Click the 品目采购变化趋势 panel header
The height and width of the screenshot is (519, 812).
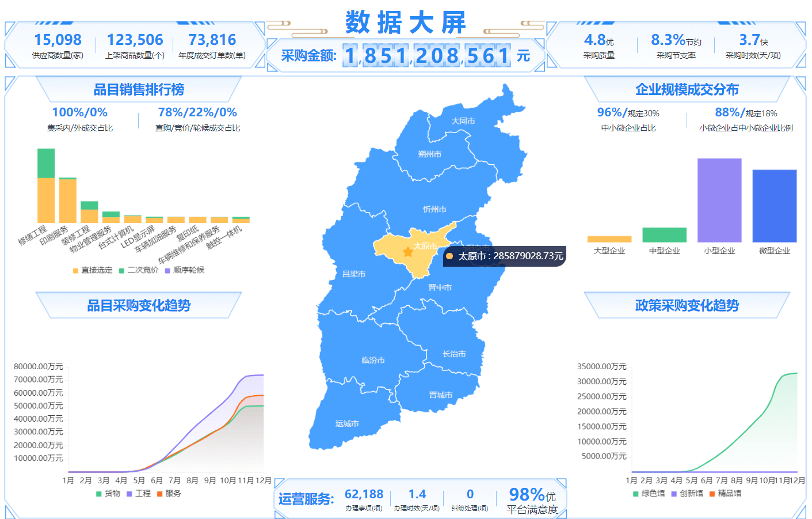coord(139,305)
